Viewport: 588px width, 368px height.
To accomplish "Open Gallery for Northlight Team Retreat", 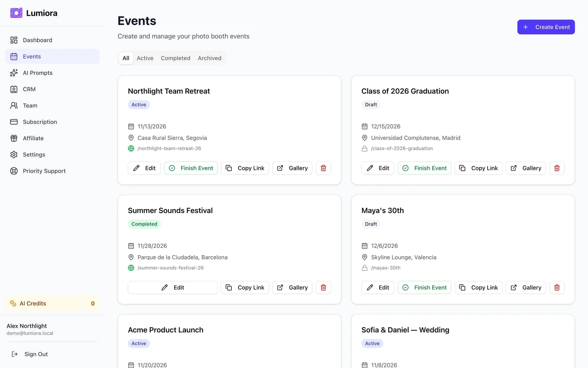I will [x=292, y=168].
